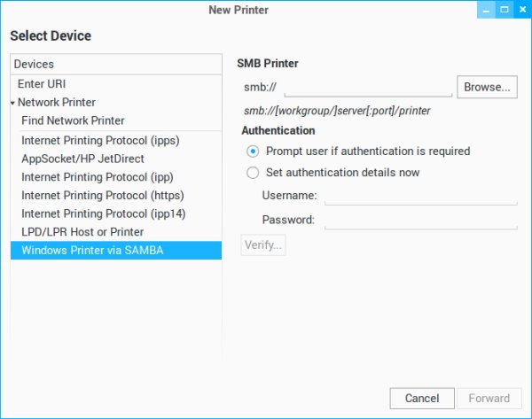The height and width of the screenshot is (419, 532).
Task: Select AppSocket/HP JetDirect device
Action: (90, 159)
